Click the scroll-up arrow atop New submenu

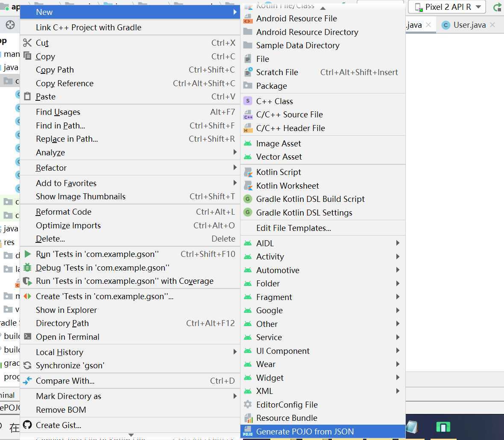(323, 8)
